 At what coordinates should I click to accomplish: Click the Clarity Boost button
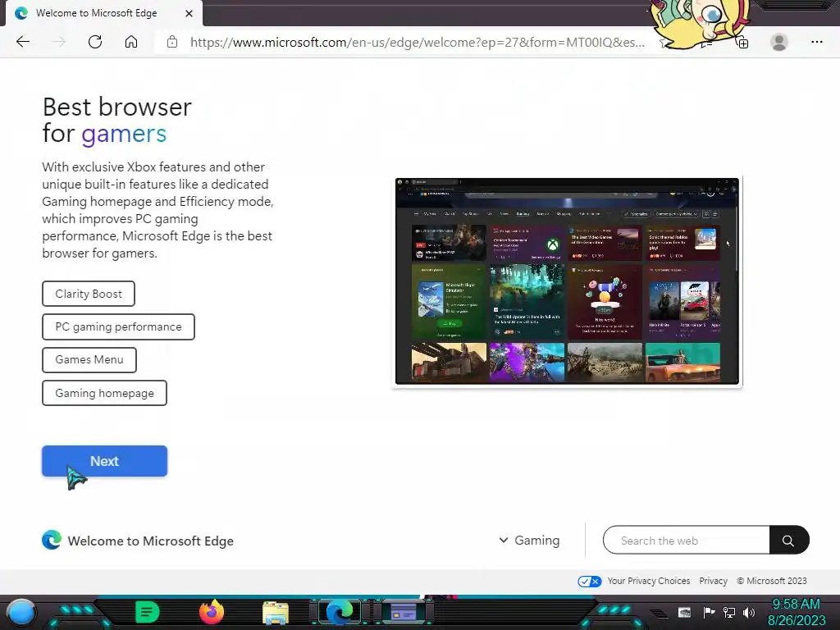click(x=89, y=294)
